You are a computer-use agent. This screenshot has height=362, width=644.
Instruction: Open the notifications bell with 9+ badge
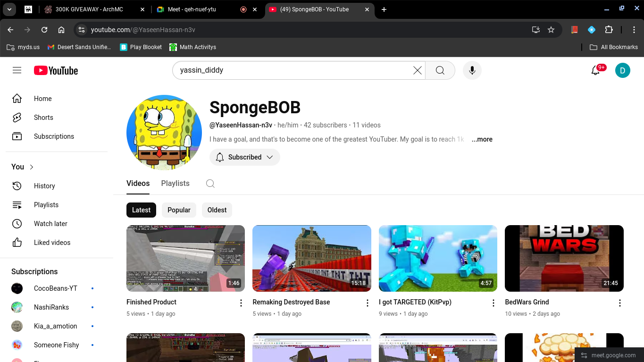596,70
